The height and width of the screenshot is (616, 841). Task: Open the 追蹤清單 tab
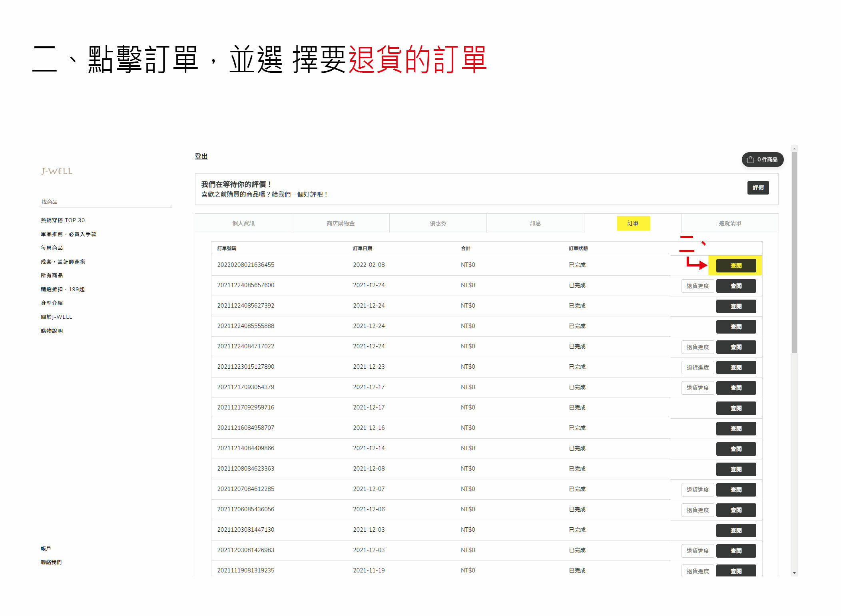click(x=729, y=223)
